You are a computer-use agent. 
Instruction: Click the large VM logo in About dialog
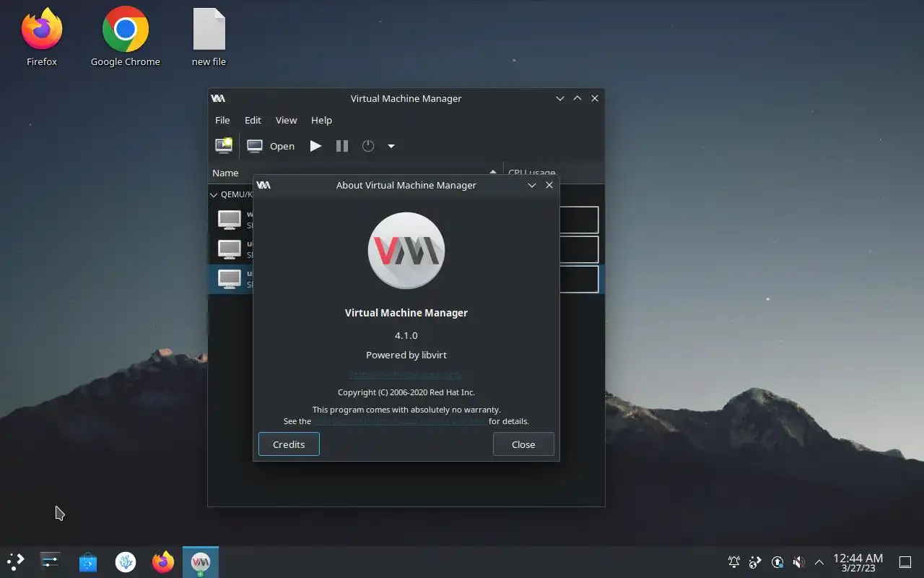(x=406, y=251)
